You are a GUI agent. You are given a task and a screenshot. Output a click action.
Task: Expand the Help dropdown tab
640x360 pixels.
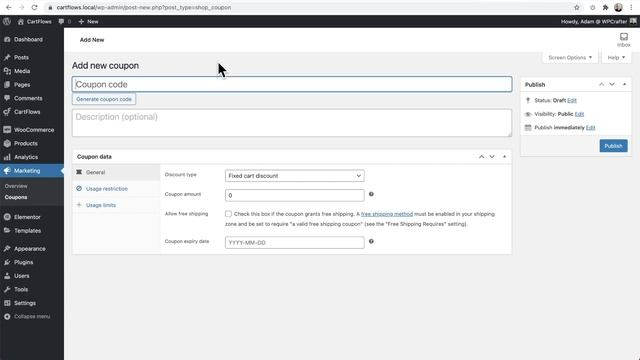616,58
